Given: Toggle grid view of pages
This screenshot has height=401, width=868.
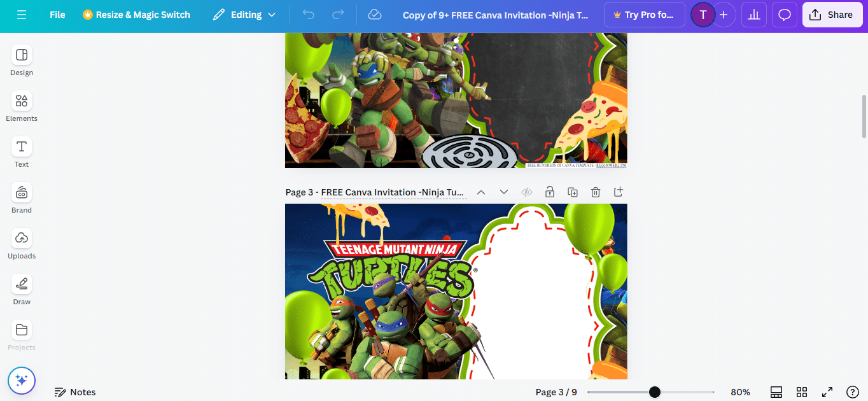Looking at the screenshot, I should [x=802, y=392].
